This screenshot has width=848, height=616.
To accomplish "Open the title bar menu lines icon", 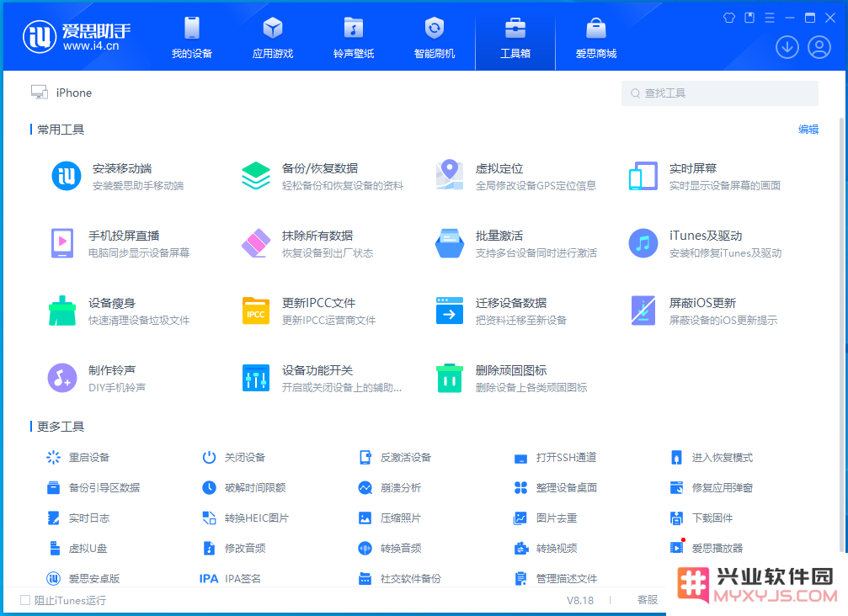I will (770, 18).
